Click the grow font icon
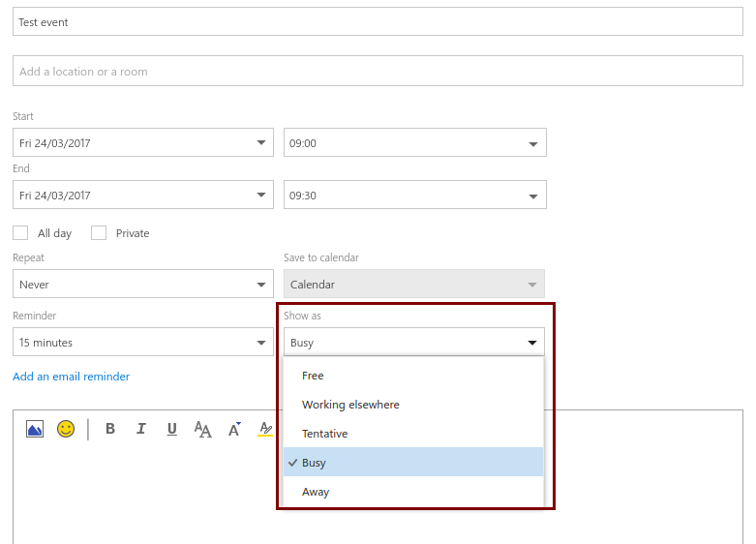This screenshot has width=756, height=544. pyautogui.click(x=234, y=429)
